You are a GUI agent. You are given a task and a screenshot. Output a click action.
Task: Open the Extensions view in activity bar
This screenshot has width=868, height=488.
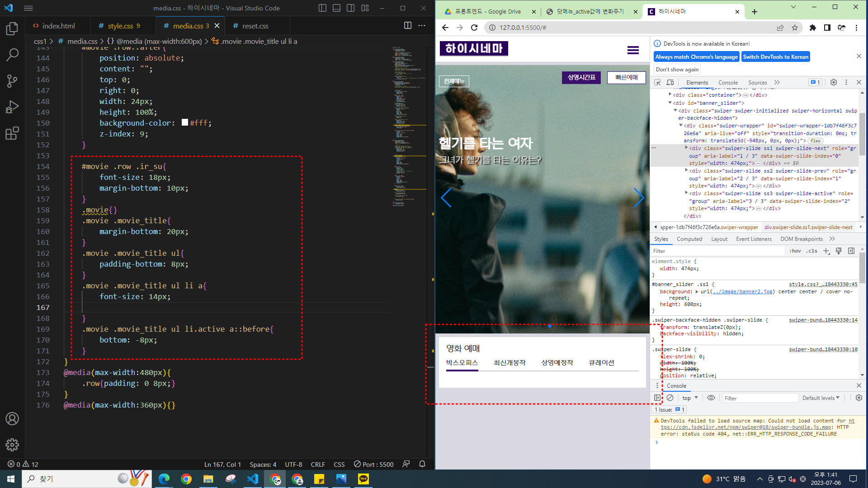[x=12, y=133]
